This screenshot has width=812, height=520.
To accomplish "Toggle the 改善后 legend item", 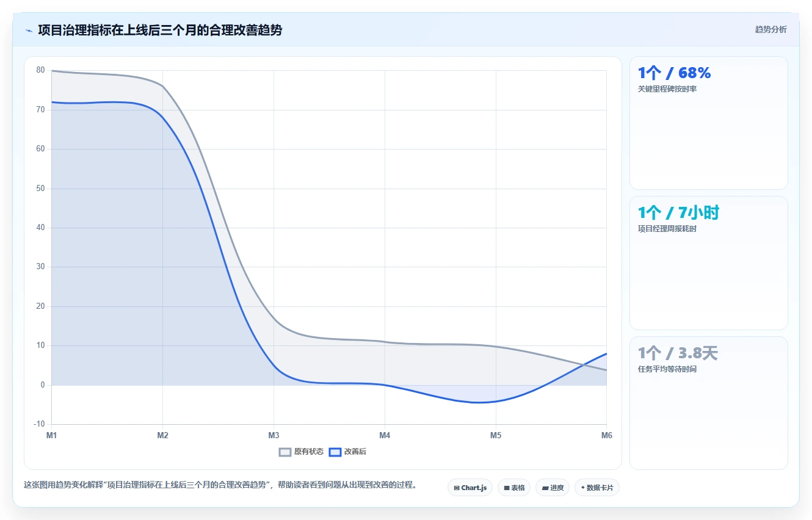I will (347, 452).
